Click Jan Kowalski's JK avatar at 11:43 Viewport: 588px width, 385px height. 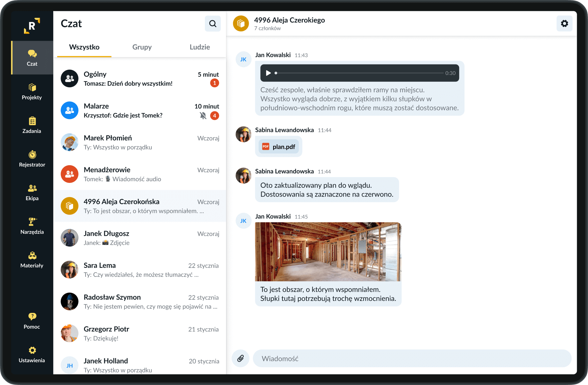[x=243, y=59]
